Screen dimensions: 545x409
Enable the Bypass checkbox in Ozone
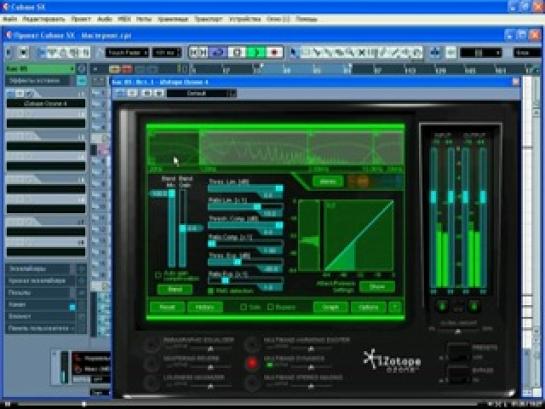(x=270, y=307)
